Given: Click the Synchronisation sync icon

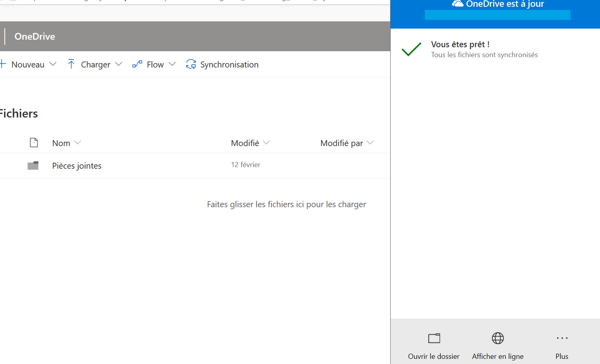Looking at the screenshot, I should 191,64.
